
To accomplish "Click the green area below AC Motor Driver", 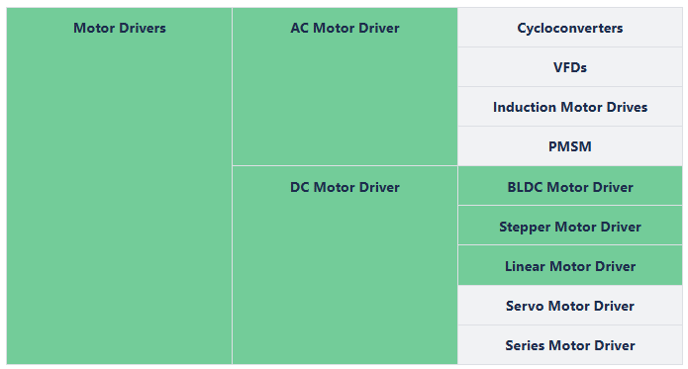I will (345, 101).
